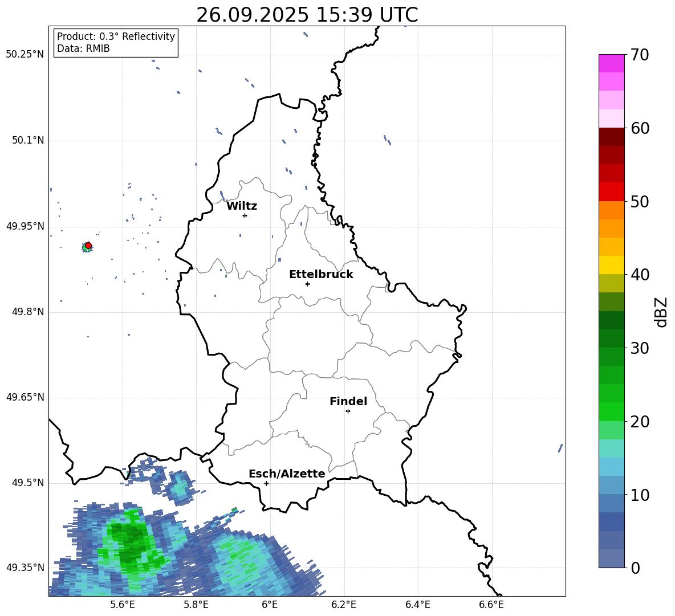Click the Data: RMIB text
The height and width of the screenshot is (616, 675).
[83, 48]
